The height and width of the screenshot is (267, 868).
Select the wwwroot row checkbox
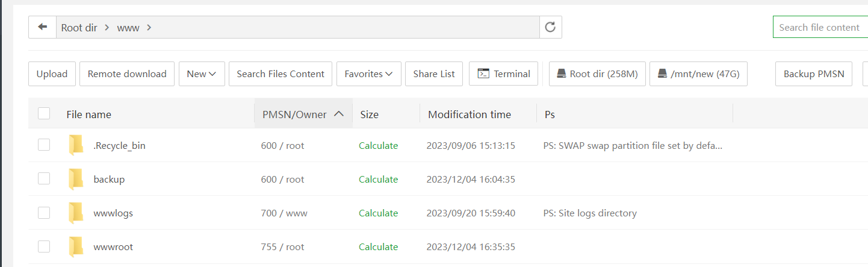click(x=44, y=246)
